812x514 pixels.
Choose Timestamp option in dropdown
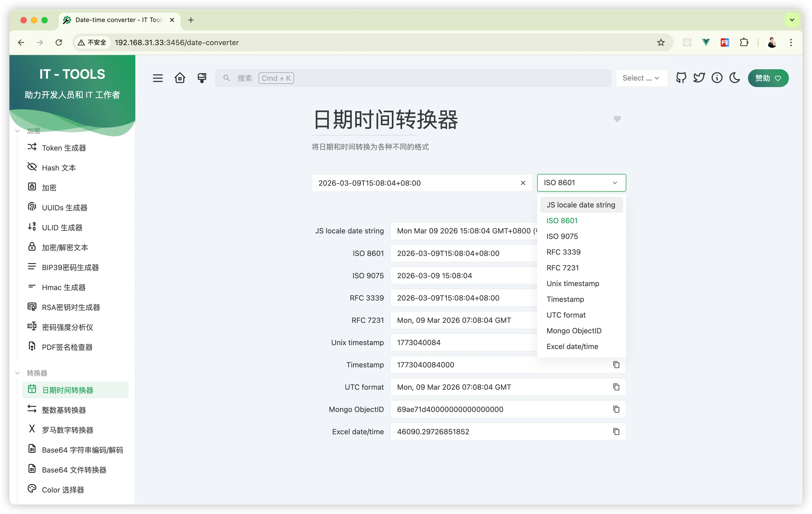point(581,299)
